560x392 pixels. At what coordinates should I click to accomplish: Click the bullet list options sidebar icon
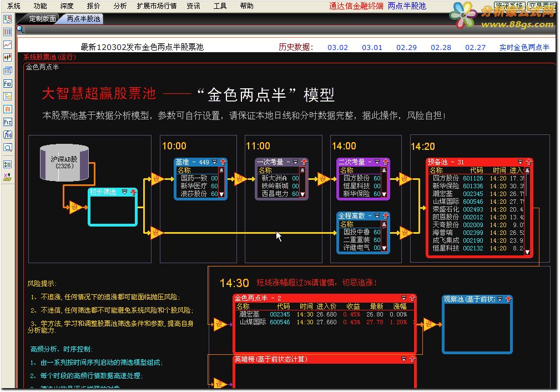(7, 164)
